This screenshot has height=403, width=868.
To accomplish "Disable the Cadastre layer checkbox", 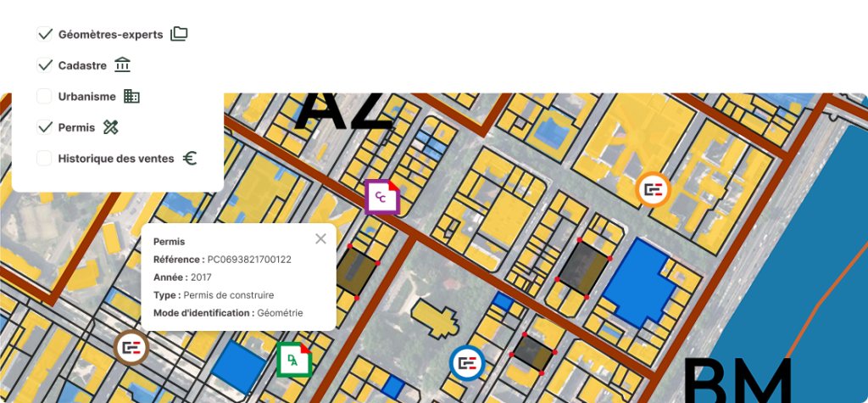I will [45, 65].
